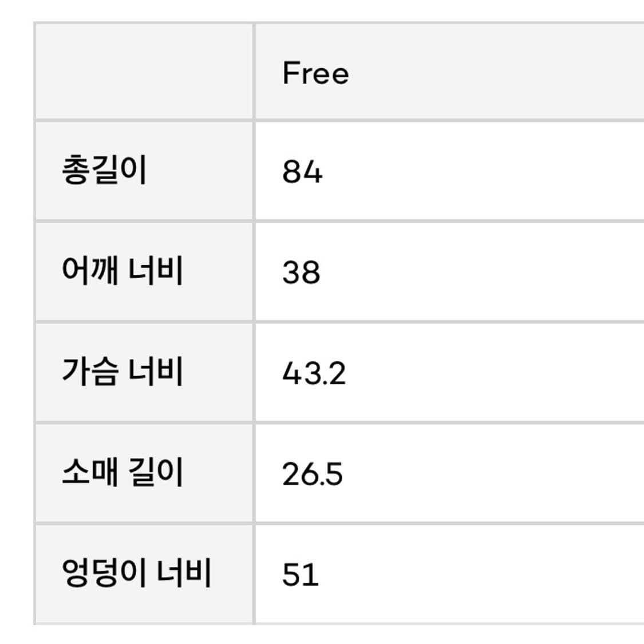Click the 엉덩이 너비 row label

(x=136, y=573)
